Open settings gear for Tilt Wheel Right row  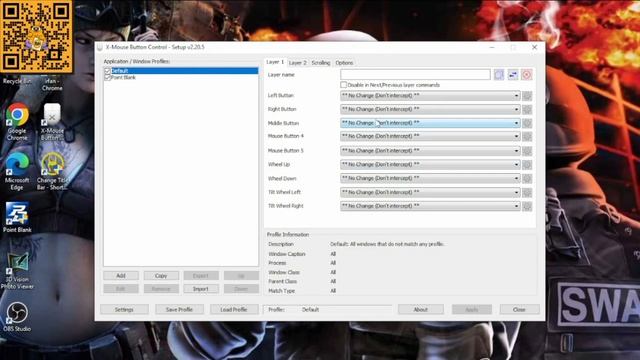pos(527,206)
